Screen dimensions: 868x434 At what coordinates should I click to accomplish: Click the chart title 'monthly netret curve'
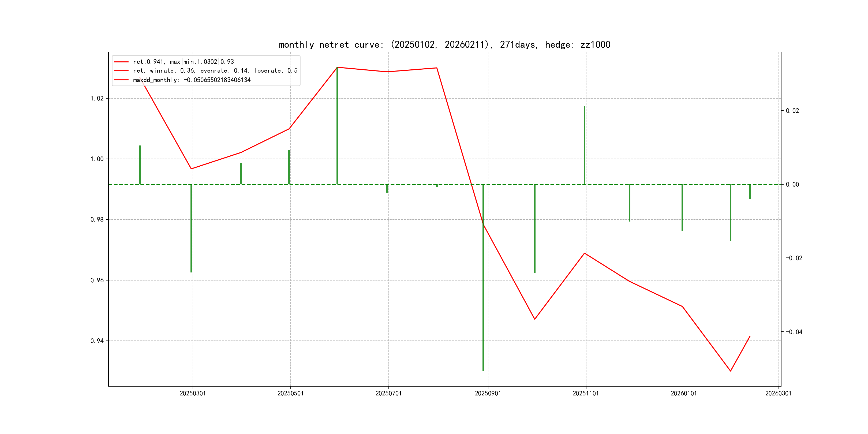click(x=444, y=44)
